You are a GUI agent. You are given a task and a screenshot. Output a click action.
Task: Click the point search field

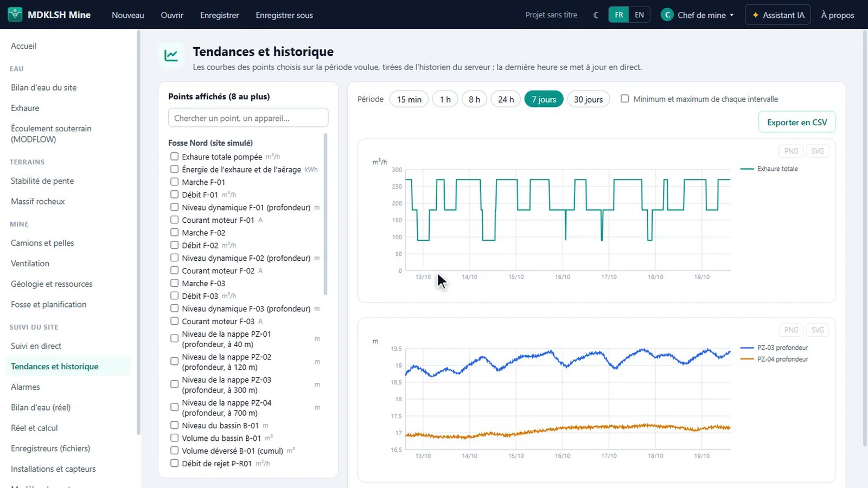point(248,118)
